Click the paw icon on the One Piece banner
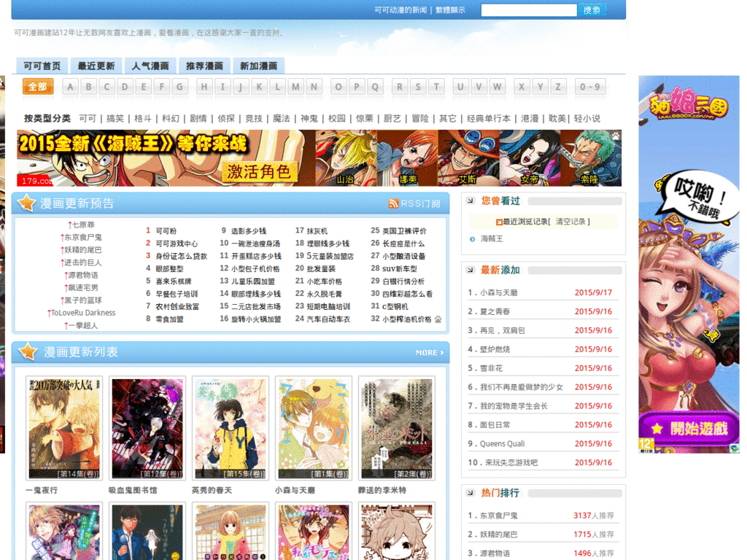 pyautogui.click(x=616, y=135)
